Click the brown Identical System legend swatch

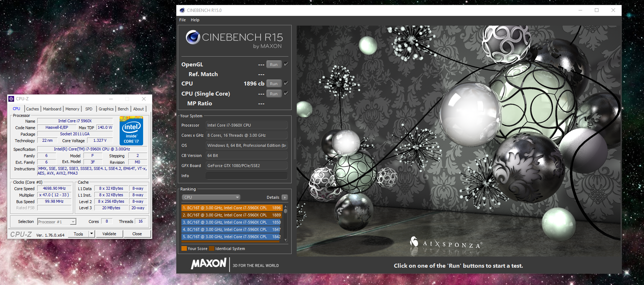click(x=212, y=248)
